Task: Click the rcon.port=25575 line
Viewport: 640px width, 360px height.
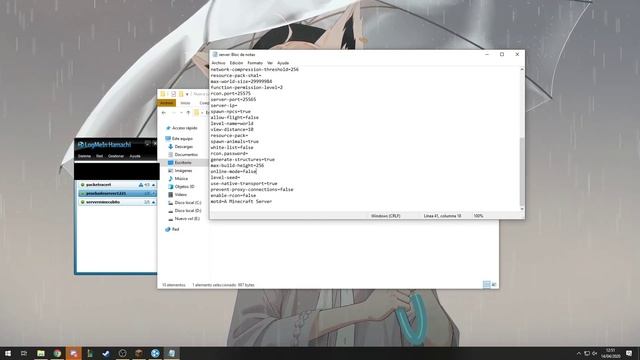Action: 231,93
